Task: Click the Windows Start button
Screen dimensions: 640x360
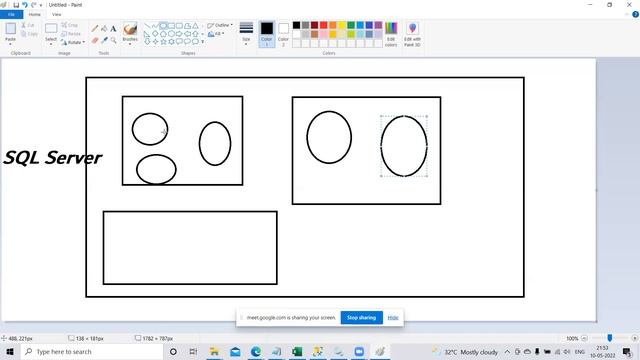Action: point(10,351)
